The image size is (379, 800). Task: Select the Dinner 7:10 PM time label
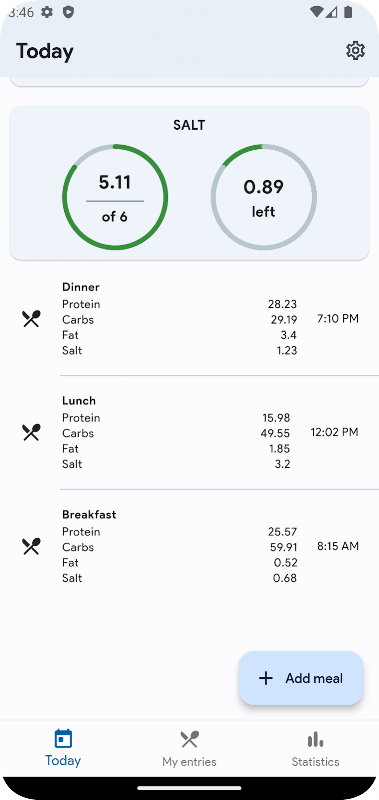[x=338, y=319]
